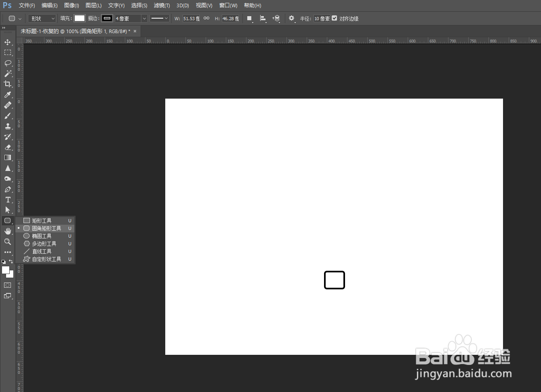Select the Healing Brush tool
Screen dimensions: 541x392
click(x=8, y=105)
